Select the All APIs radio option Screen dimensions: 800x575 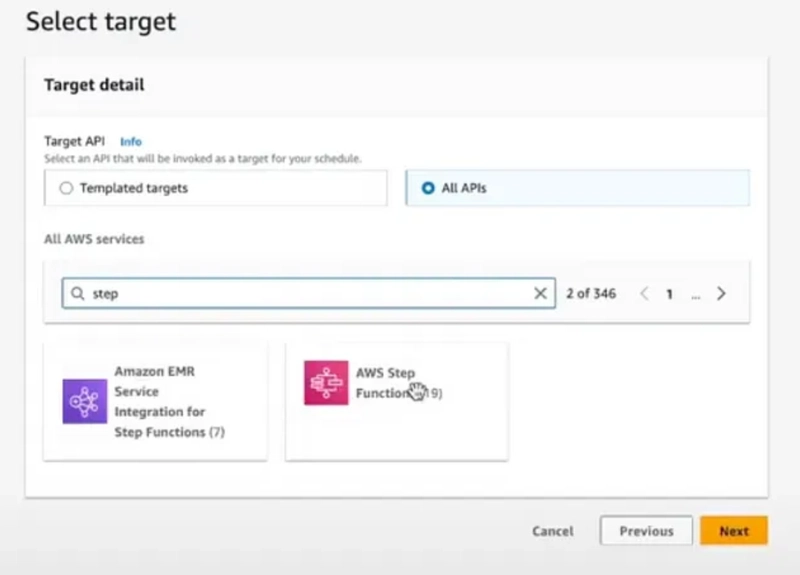tap(428, 188)
